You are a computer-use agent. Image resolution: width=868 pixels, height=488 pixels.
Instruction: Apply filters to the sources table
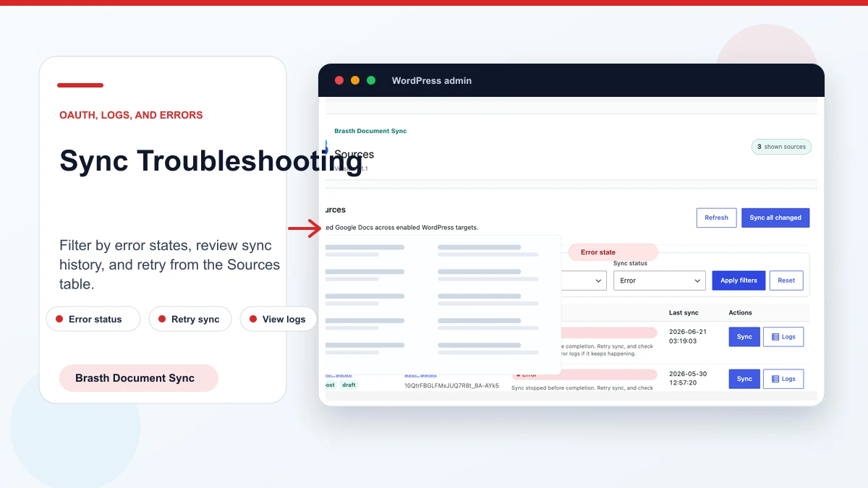739,281
